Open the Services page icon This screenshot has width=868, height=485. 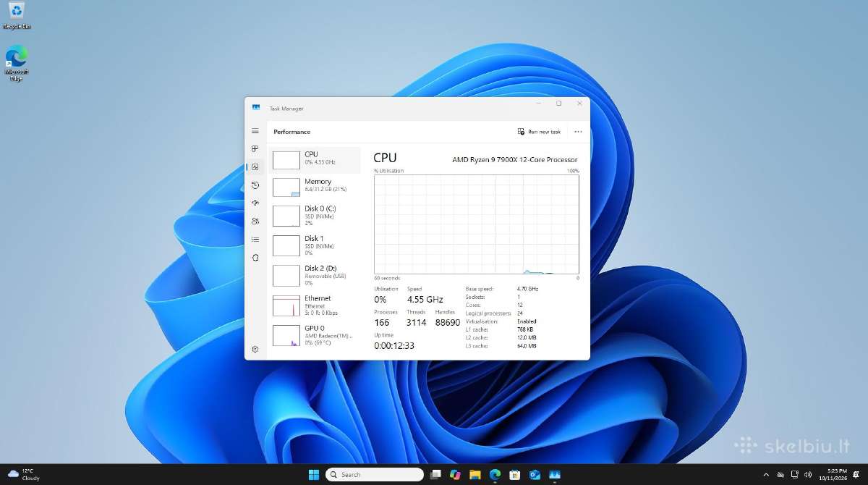tap(255, 258)
